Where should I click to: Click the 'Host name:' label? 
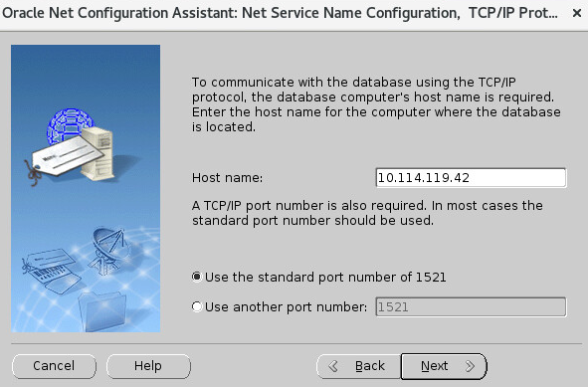227,177
